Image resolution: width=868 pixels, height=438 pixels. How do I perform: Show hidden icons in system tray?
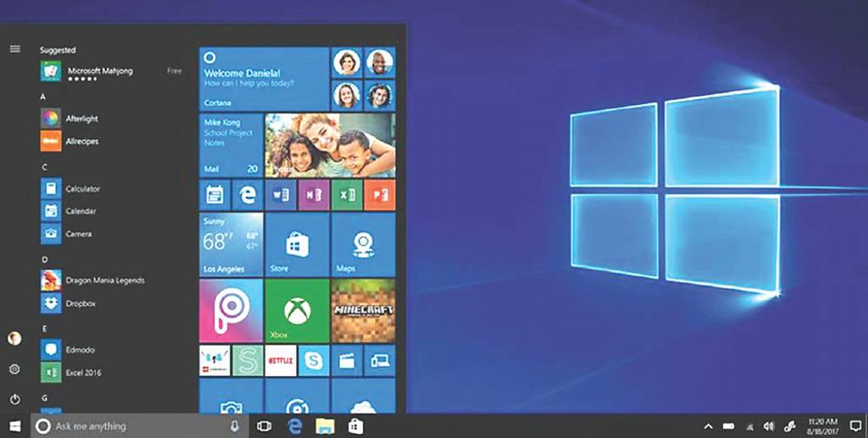(709, 426)
